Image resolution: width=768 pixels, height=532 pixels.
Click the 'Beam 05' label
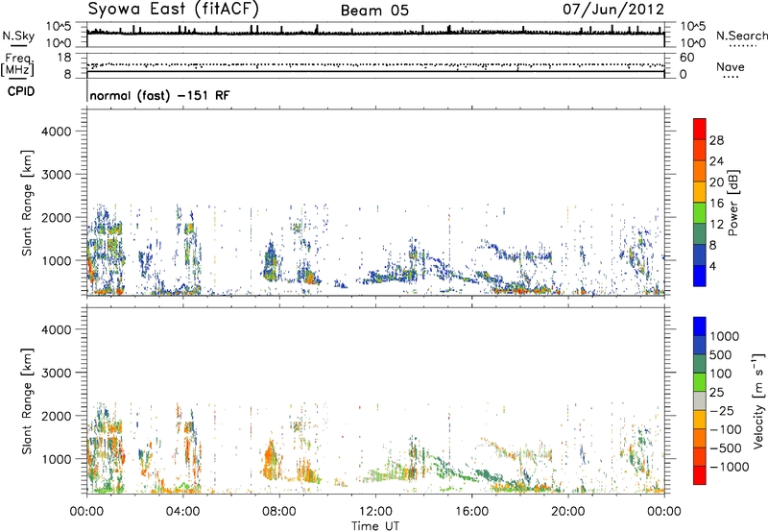(374, 11)
